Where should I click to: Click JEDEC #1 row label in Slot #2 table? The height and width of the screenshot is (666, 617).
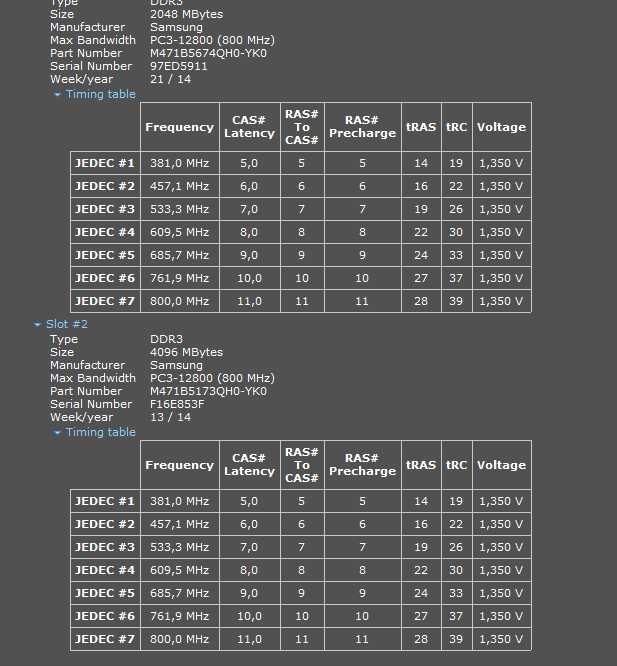[x=105, y=501]
